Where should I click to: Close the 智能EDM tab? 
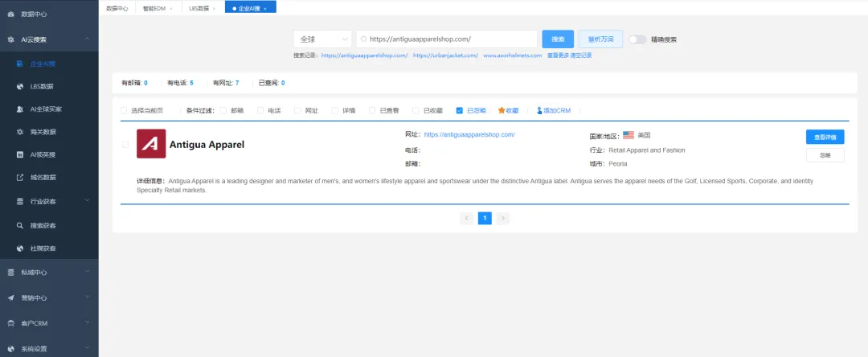(171, 9)
